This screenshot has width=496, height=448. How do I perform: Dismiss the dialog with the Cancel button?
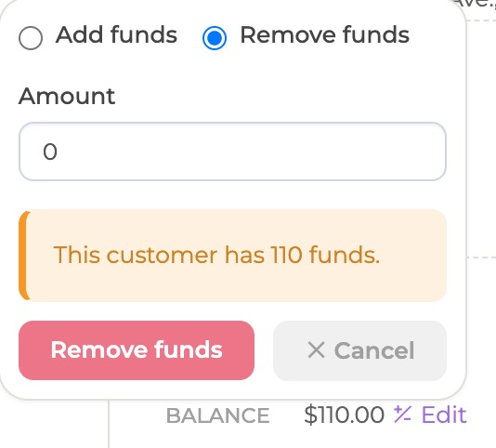[x=359, y=350]
